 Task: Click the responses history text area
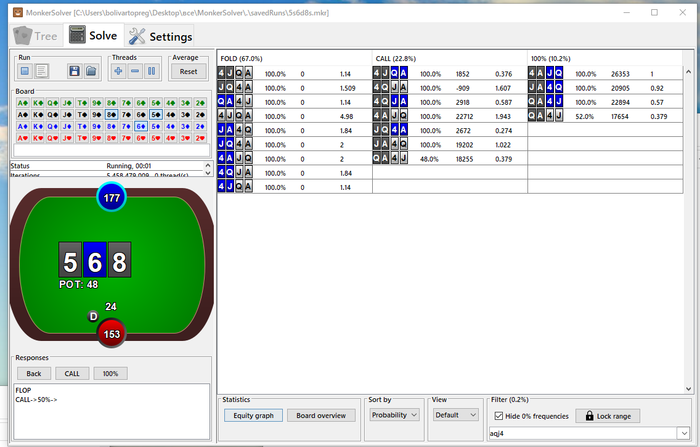point(112,411)
